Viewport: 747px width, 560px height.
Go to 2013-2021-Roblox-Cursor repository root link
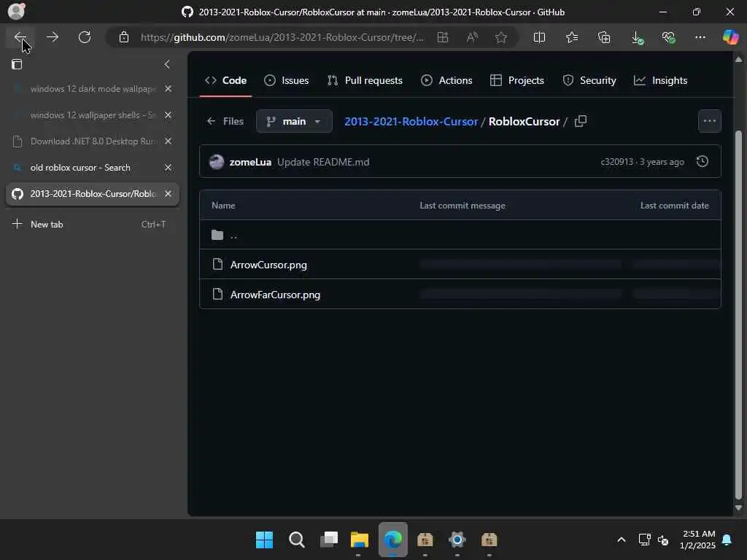tap(411, 122)
